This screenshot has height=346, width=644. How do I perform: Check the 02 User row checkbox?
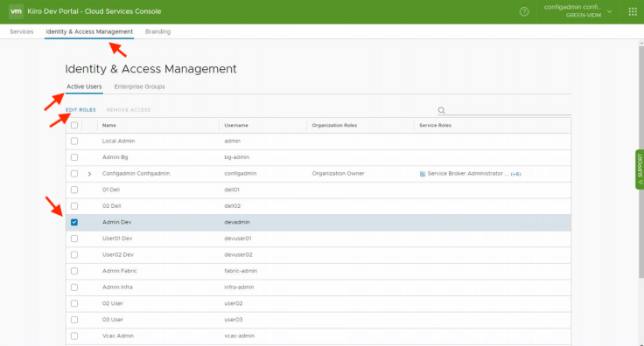[74, 303]
